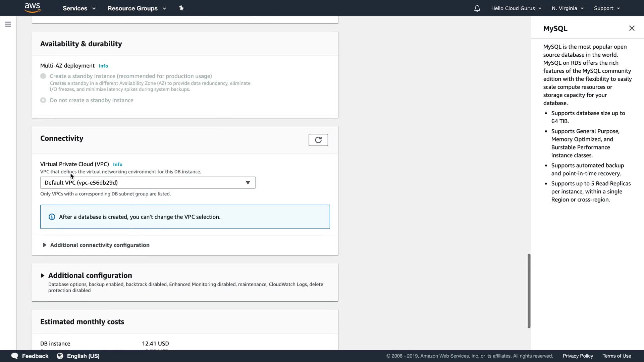Close the MySQL info panel
The height and width of the screenshot is (362, 644).
[632, 28]
